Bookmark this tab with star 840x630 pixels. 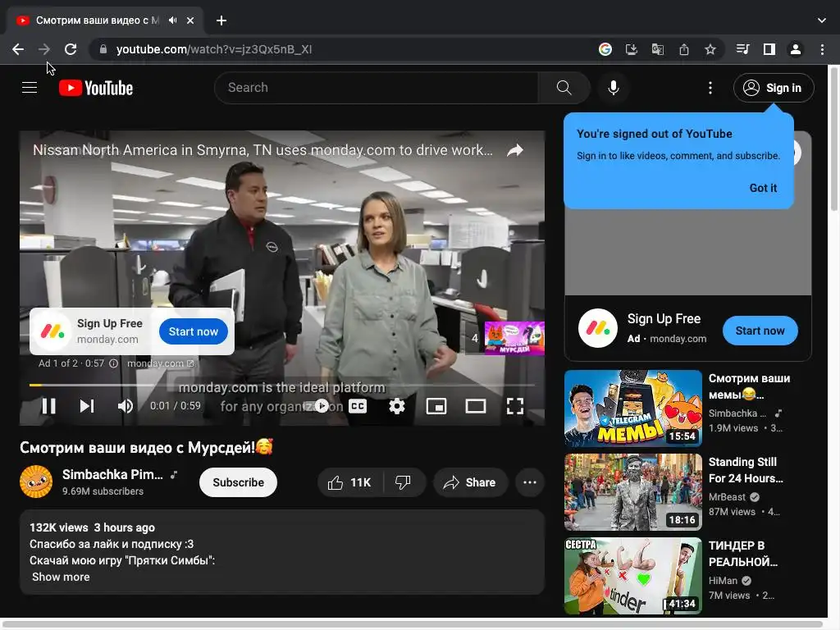coord(710,49)
